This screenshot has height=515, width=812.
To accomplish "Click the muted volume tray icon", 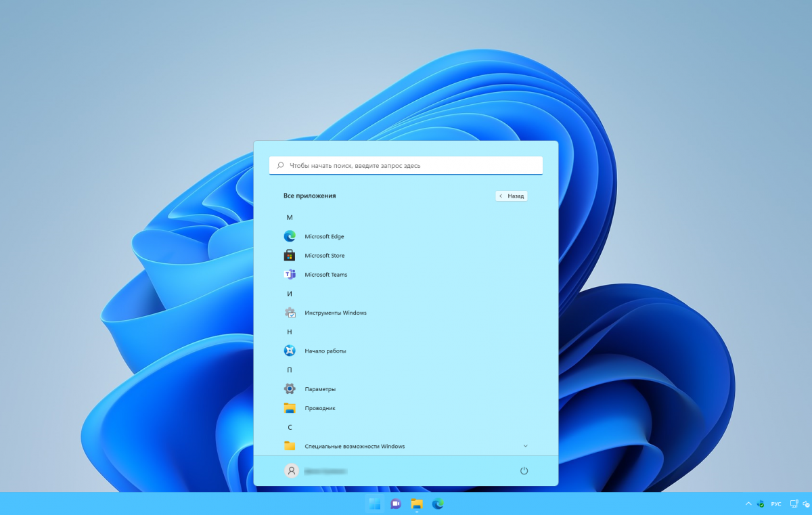I will tap(805, 504).
